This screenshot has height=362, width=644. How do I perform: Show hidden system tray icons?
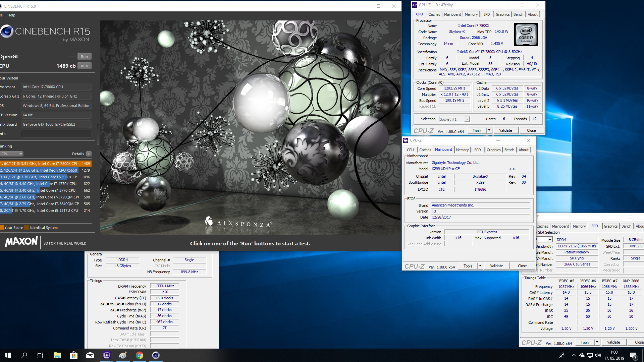(x=574, y=355)
